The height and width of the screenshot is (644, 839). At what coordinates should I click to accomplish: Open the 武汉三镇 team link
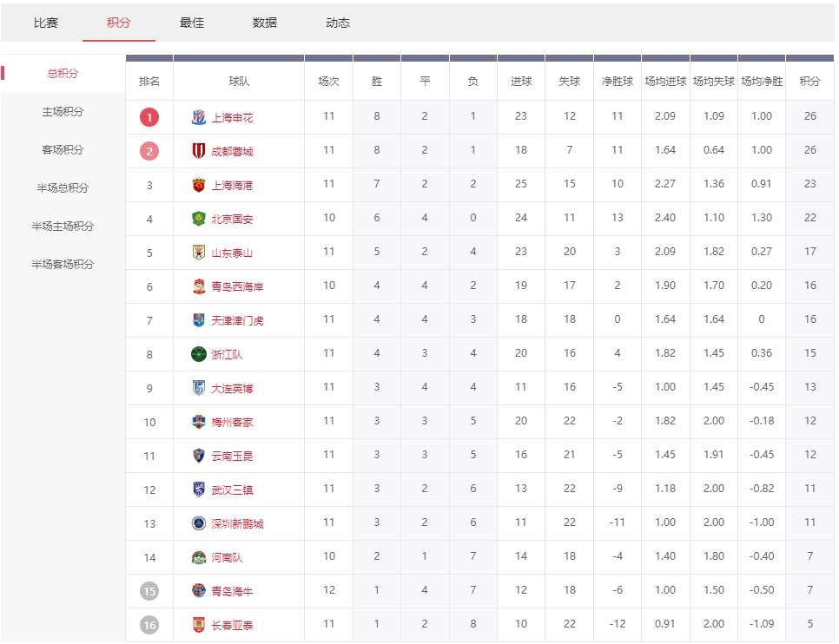[x=232, y=490]
